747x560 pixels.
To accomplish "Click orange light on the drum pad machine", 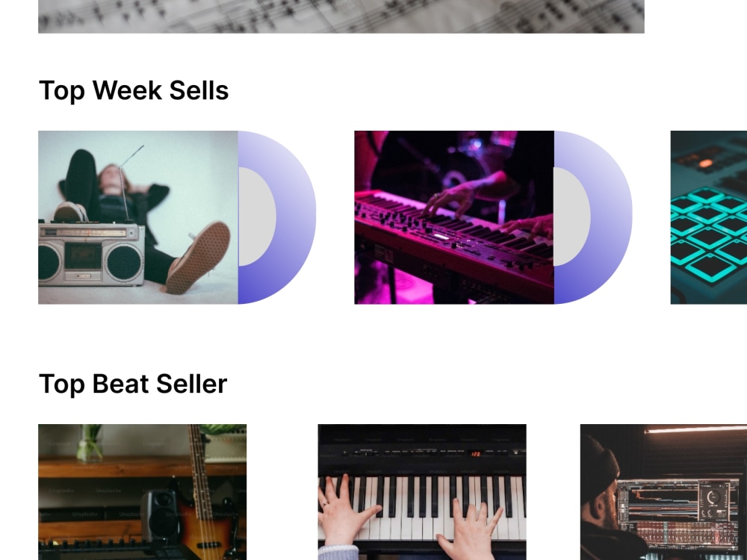I will (706, 164).
